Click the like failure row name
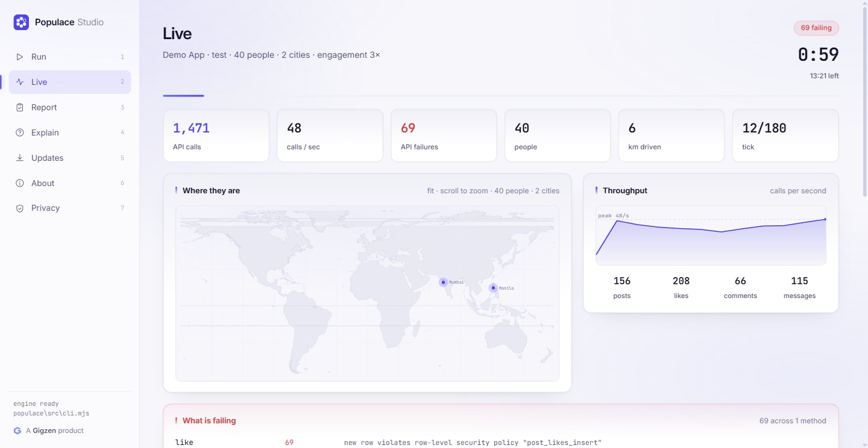The image size is (868, 448). [x=184, y=443]
